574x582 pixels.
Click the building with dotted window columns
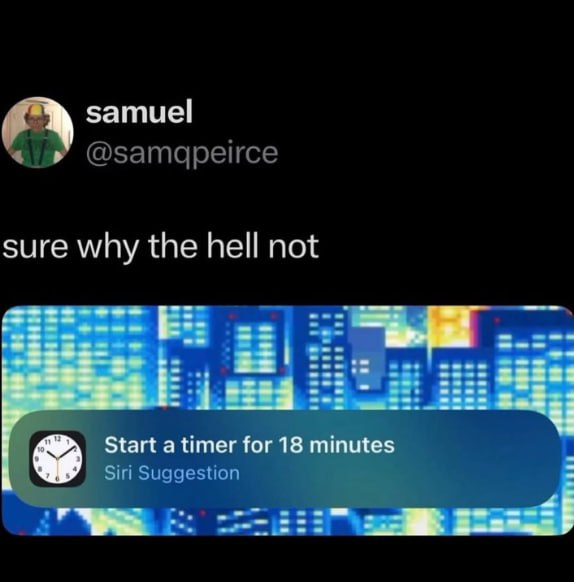click(326, 358)
